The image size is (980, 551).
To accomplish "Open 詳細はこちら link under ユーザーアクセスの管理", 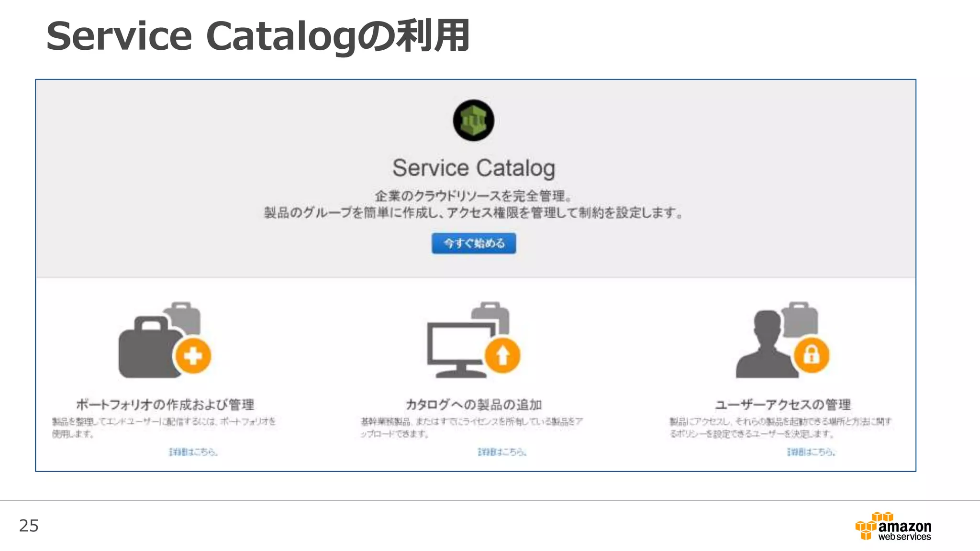I will click(x=812, y=452).
